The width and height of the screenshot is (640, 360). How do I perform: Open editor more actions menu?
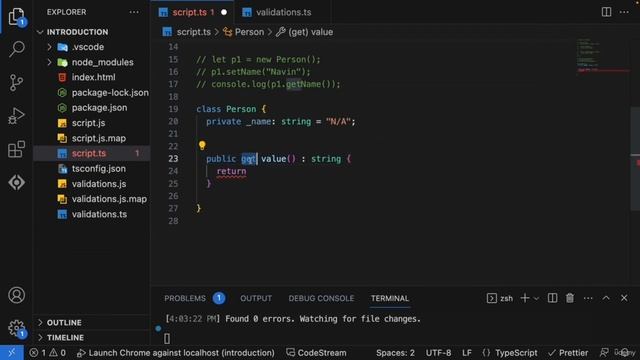tap(624, 12)
